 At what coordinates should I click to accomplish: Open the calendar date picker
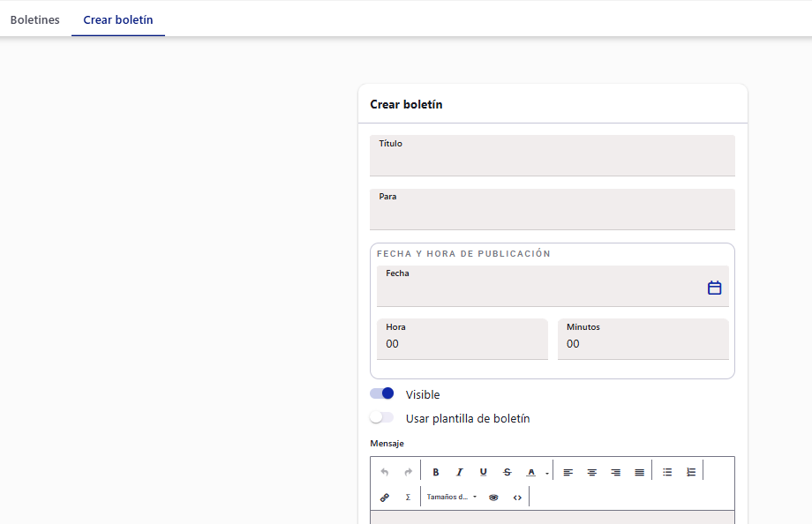click(715, 288)
